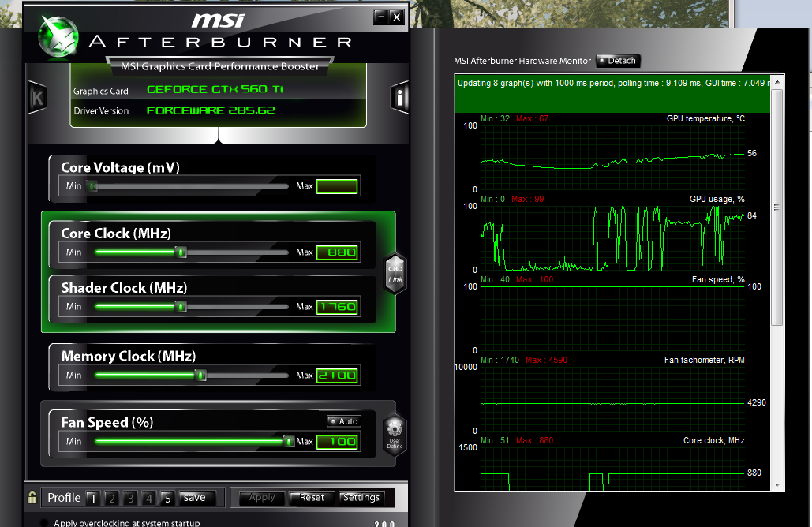The image size is (812, 527).
Task: Select Profile slot 1
Action: 93,498
